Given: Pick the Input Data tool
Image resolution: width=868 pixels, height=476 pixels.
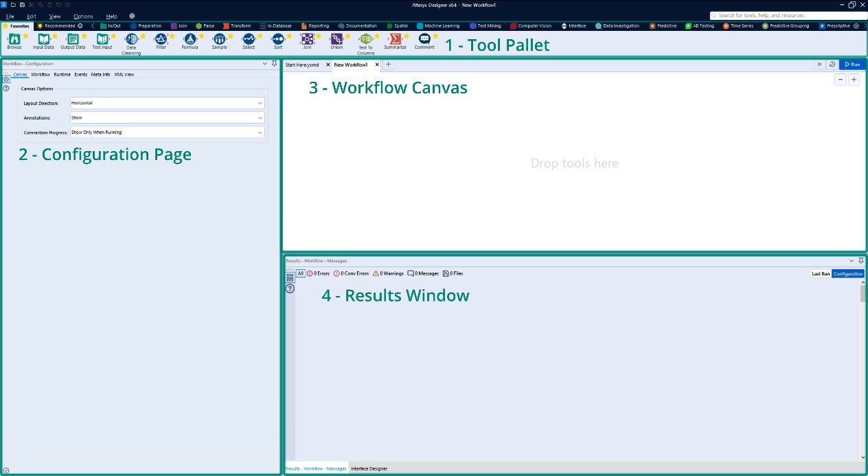Looking at the screenshot, I should [x=43, y=39].
